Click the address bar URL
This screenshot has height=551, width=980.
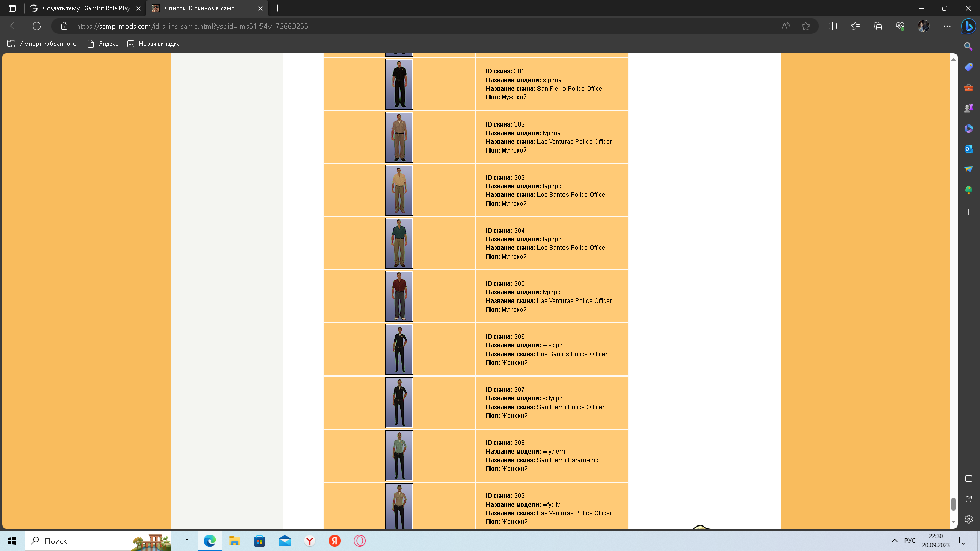pyautogui.click(x=192, y=26)
